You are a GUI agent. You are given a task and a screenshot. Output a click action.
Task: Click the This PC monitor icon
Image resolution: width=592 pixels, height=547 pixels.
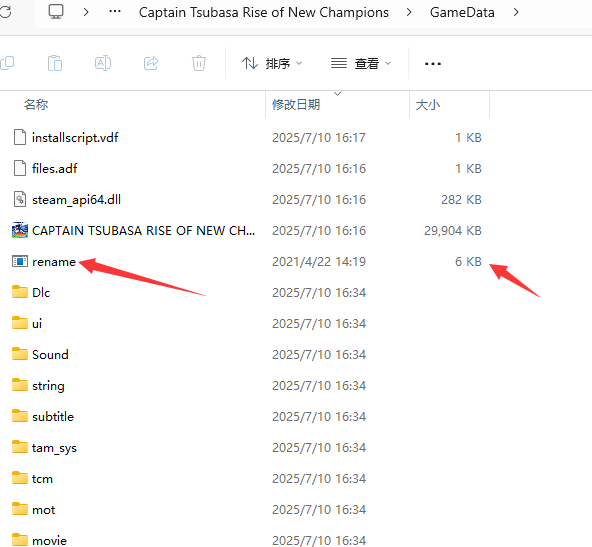(56, 12)
